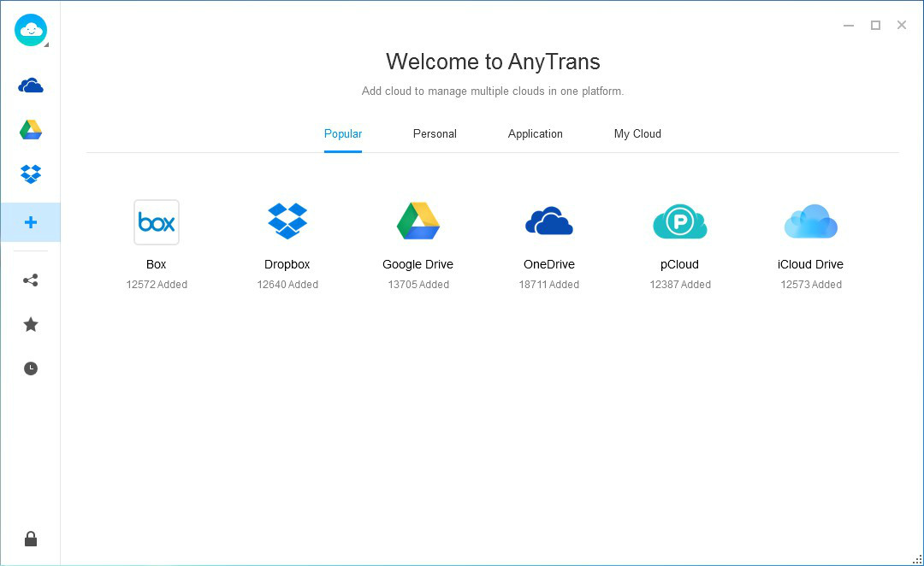This screenshot has width=924, height=566.
Task: Open the Share icon in sidebar
Action: (x=31, y=280)
